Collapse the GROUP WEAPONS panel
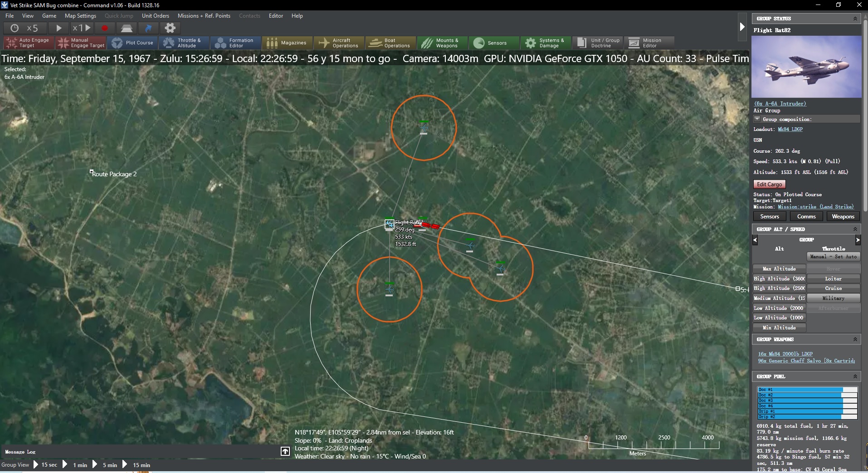The height and width of the screenshot is (473, 868). tap(855, 339)
